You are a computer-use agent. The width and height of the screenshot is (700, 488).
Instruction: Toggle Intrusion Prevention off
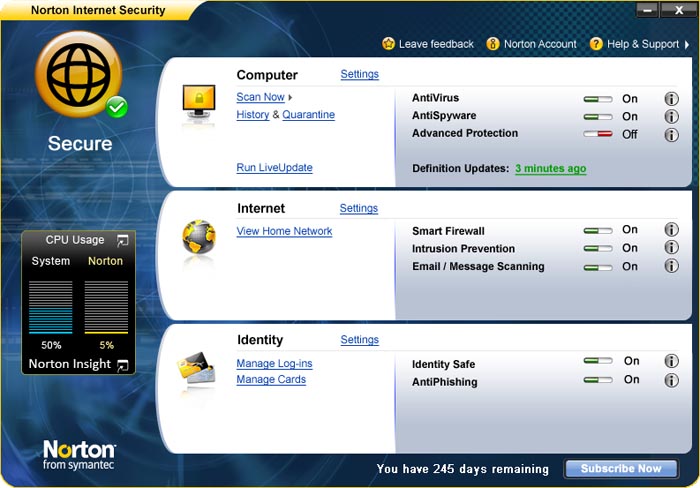pyautogui.click(x=598, y=248)
